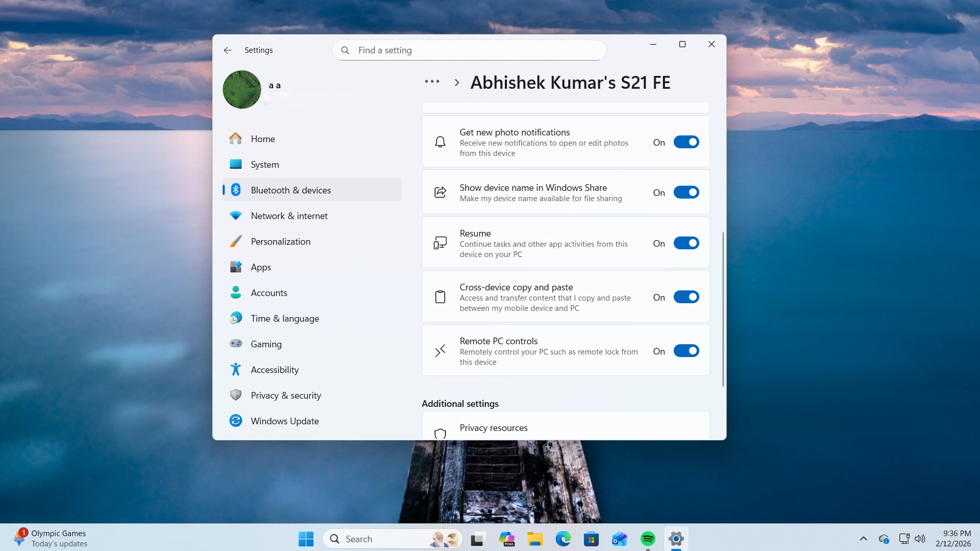
Task: Click the back arrow in Settings
Action: pos(227,50)
